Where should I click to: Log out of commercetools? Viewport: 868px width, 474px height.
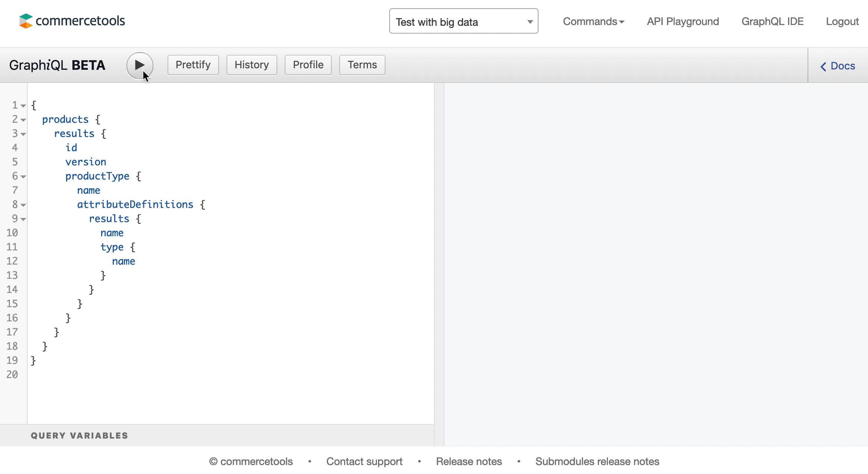(x=842, y=21)
